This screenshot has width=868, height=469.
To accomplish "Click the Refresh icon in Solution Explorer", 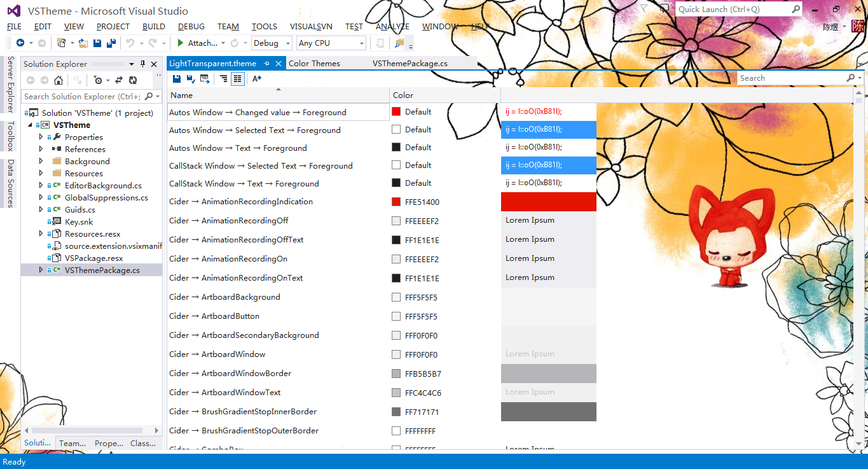I will (133, 80).
